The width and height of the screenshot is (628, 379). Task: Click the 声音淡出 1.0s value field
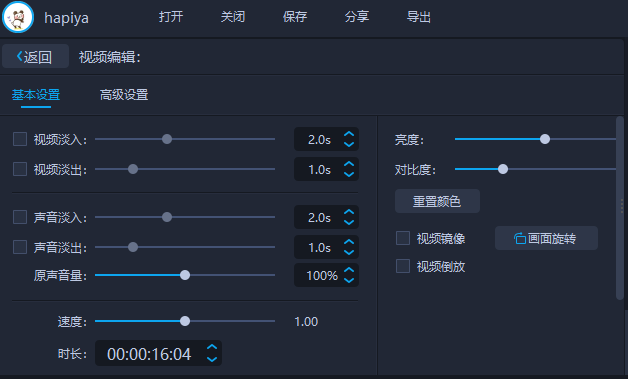326,247
